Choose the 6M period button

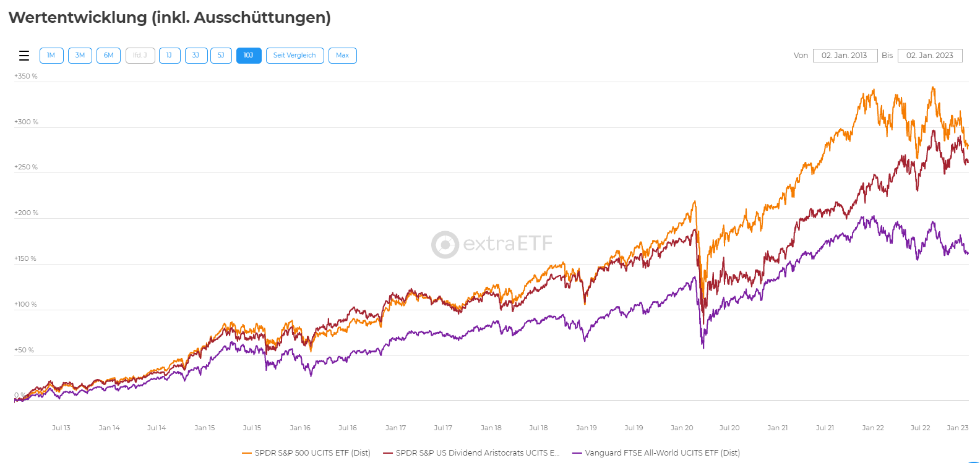pos(108,56)
